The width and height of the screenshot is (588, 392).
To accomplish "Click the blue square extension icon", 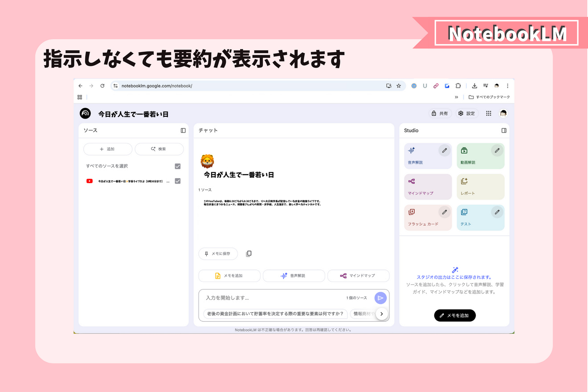I will (447, 86).
